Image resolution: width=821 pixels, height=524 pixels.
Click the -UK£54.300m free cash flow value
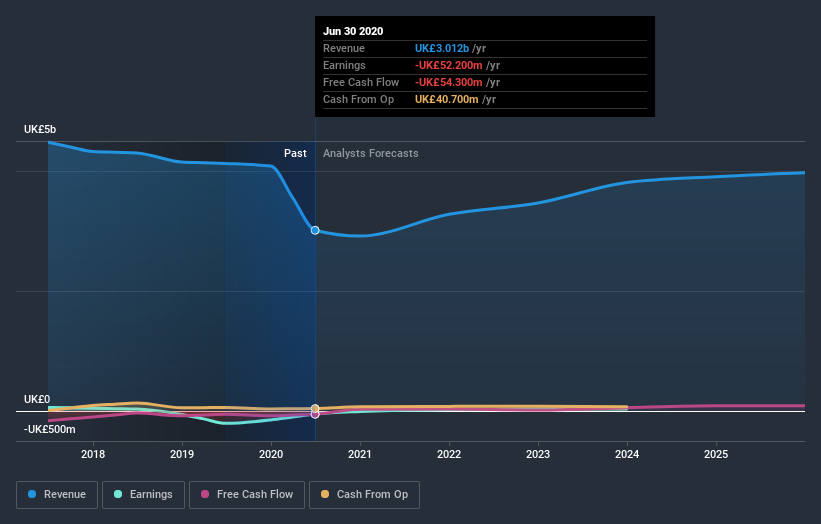[449, 82]
